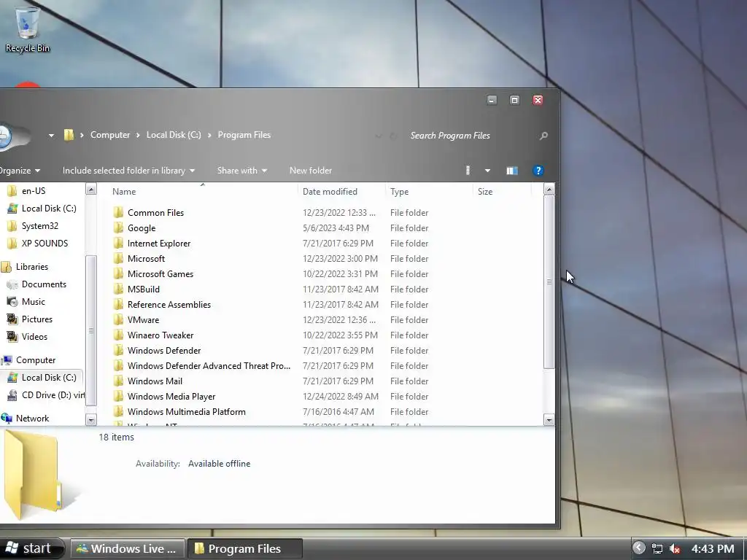Viewport: 747px width, 560px height.
Task: Click file list scroll down arrow
Action: [x=549, y=420]
